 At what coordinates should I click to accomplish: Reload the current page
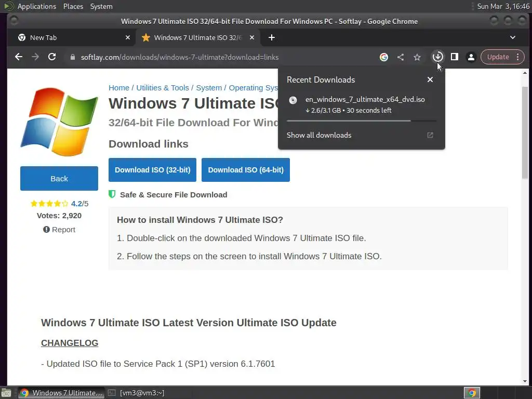click(52, 57)
